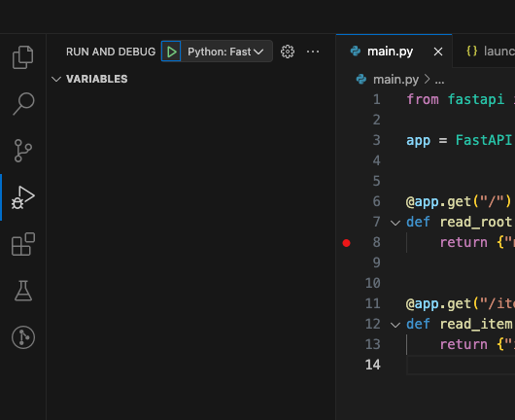The height and width of the screenshot is (420, 515).
Task: Click line number 14 in gutter
Action: pos(373,365)
